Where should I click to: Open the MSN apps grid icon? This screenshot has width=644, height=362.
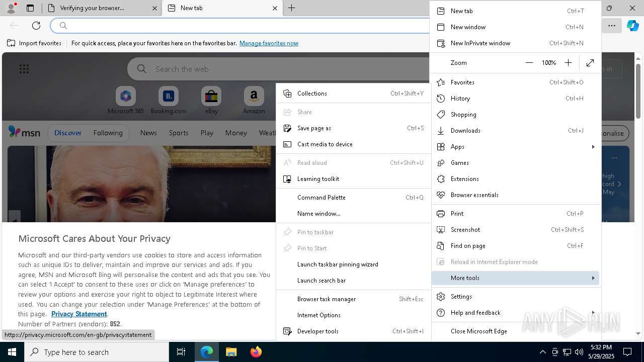[x=24, y=69]
